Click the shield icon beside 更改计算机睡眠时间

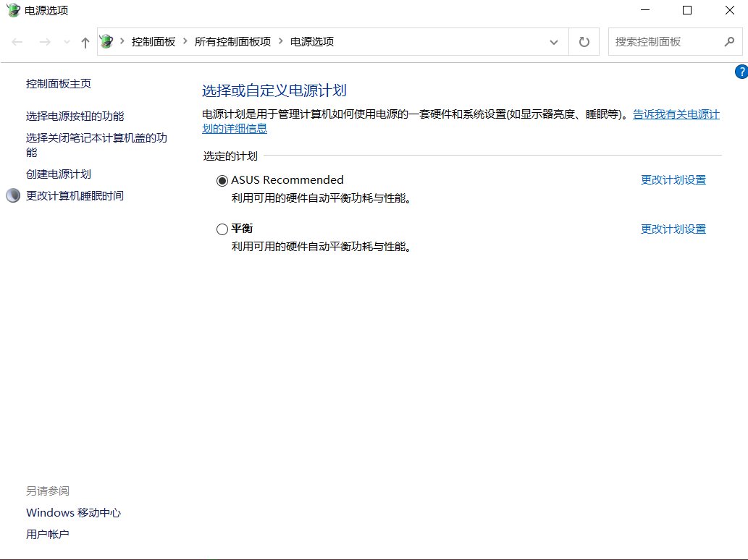[x=12, y=195]
